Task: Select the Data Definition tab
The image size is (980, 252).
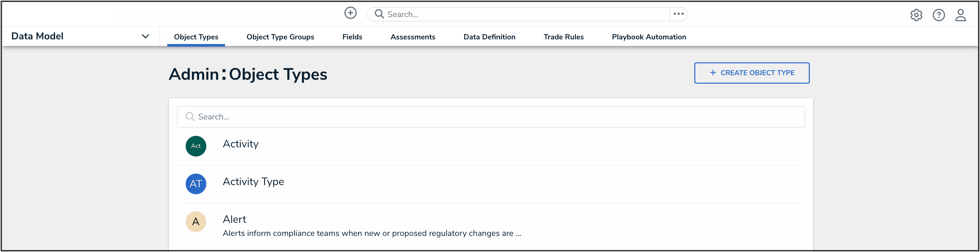Action: coord(489,37)
